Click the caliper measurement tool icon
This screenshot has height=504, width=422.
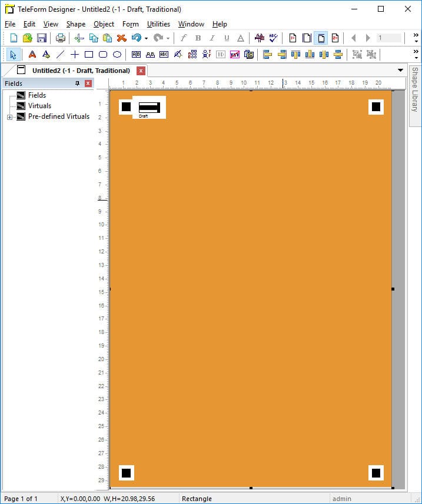coord(259,38)
